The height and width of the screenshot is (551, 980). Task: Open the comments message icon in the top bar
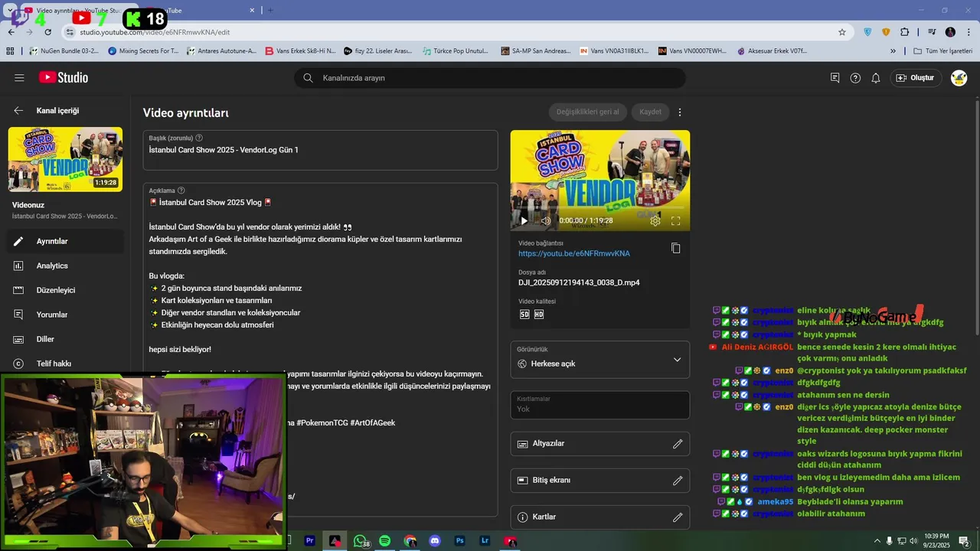[x=835, y=78]
